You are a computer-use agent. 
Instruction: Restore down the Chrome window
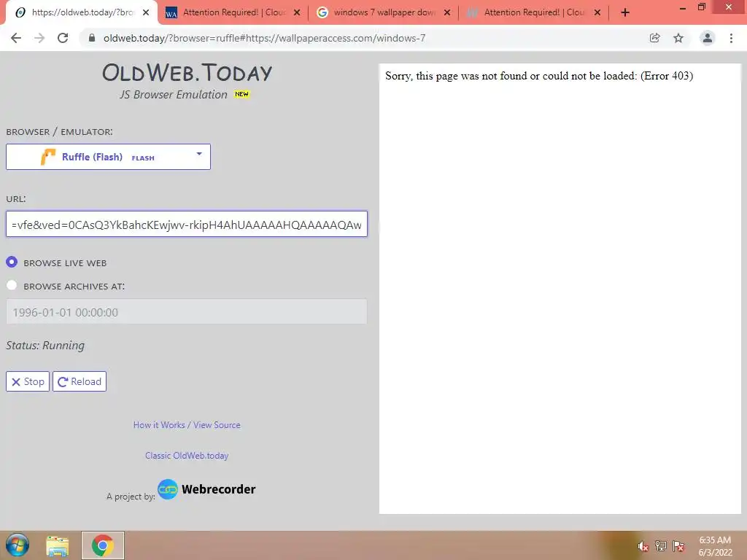702,7
